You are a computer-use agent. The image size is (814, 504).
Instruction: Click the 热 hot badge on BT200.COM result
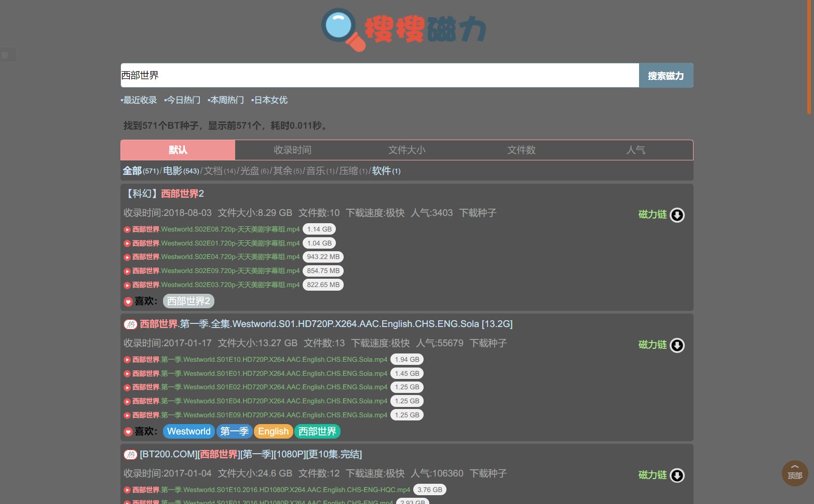(x=130, y=455)
